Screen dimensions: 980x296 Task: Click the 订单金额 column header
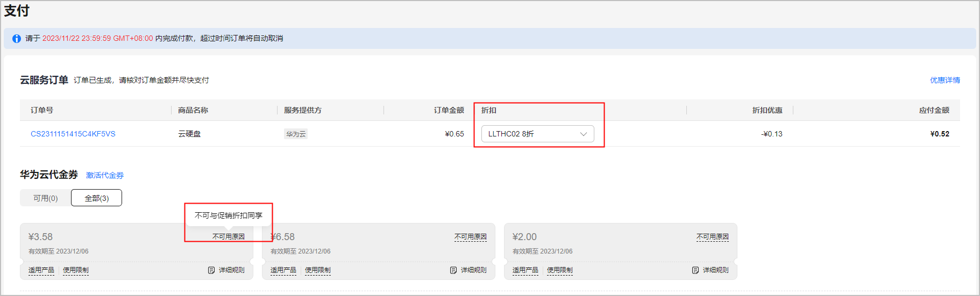(449, 110)
